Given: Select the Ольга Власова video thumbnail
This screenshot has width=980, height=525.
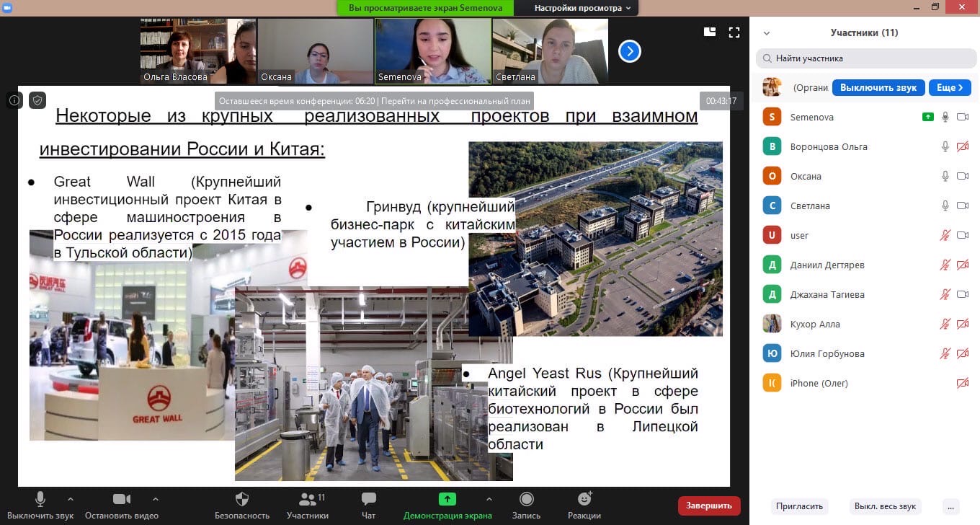Looking at the screenshot, I should pos(198,51).
